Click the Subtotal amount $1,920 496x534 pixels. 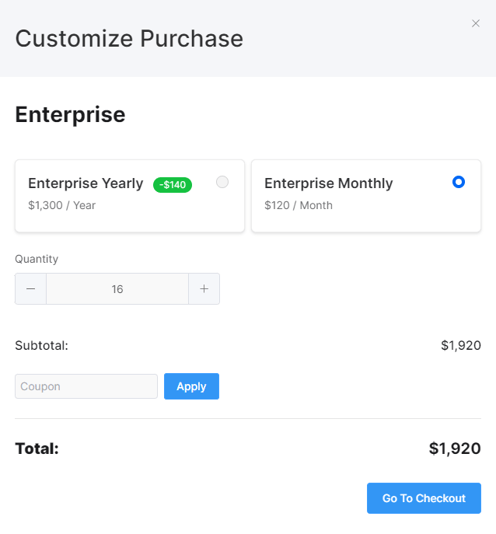(x=461, y=345)
